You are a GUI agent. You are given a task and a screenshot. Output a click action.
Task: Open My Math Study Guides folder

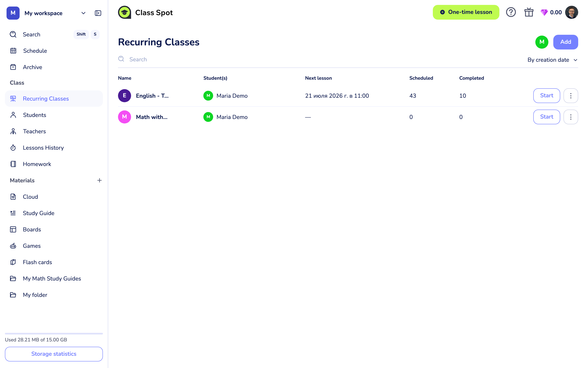click(x=54, y=278)
